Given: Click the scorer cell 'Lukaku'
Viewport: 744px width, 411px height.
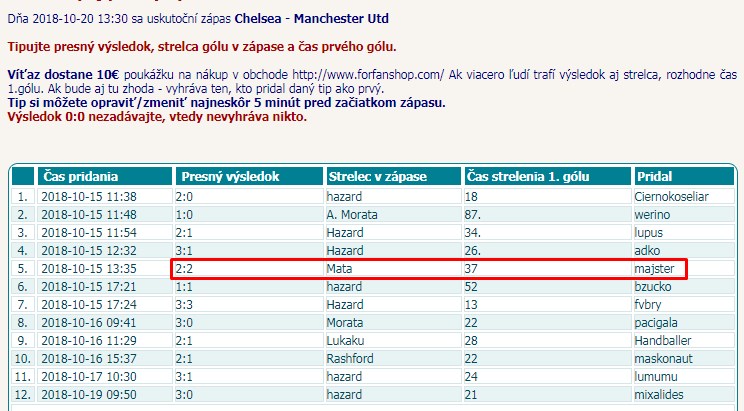Looking at the screenshot, I should [346, 340].
